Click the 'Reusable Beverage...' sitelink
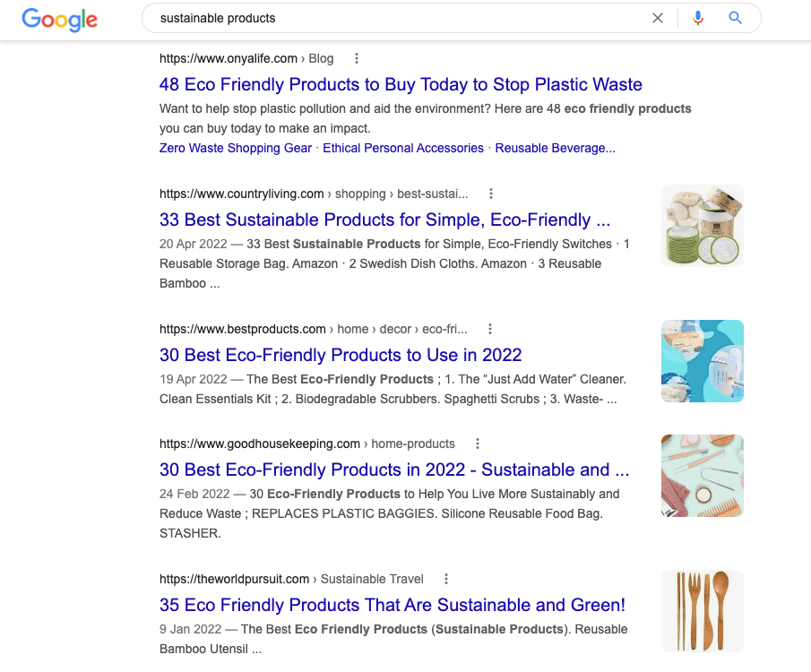The width and height of the screenshot is (811, 672). (555, 148)
